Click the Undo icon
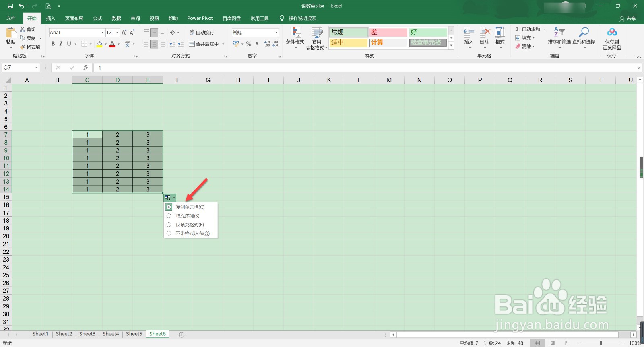 pyautogui.click(x=21, y=6)
